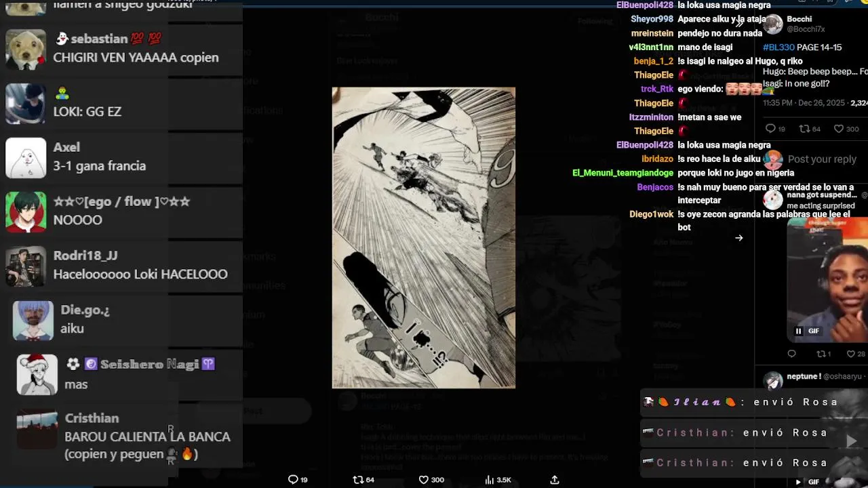Click Die.go's avatar in chat overlay
This screenshot has height=488, width=868.
pyautogui.click(x=33, y=321)
